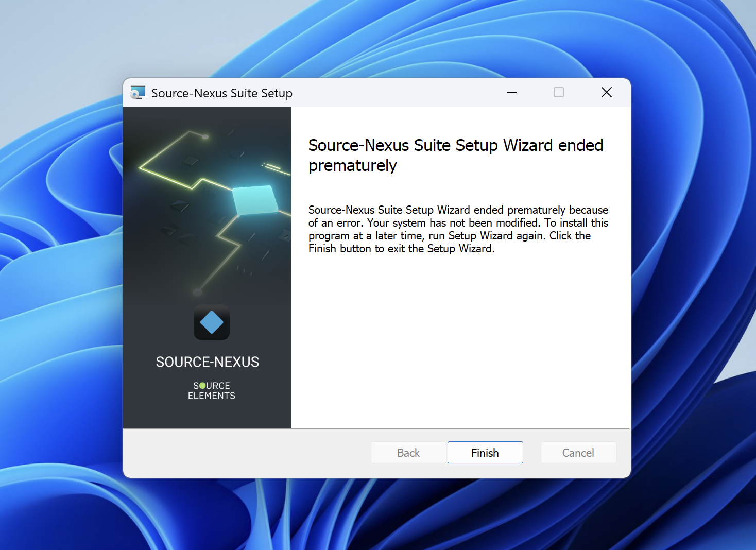Click the glowing cyan chip in banner artwork

click(x=255, y=200)
